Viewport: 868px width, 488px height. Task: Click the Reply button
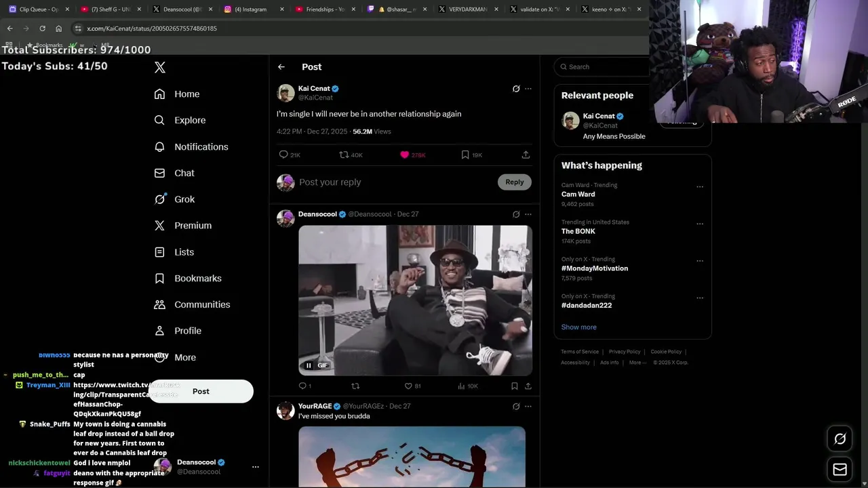click(515, 182)
